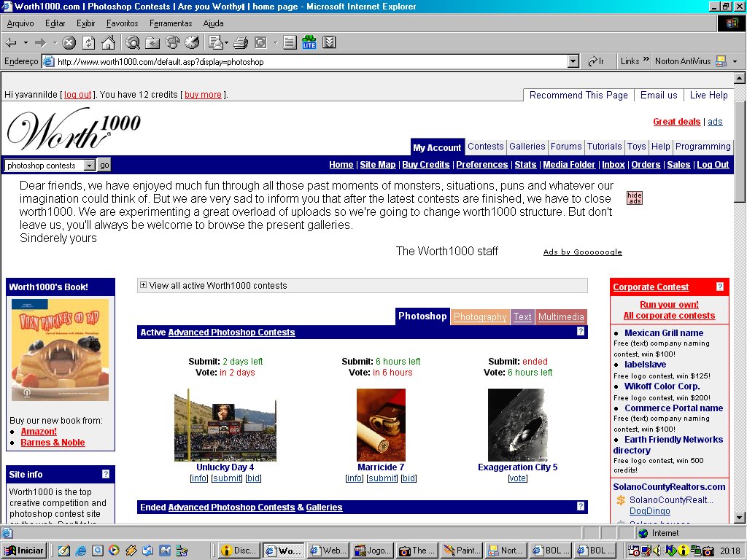This screenshot has width=747, height=560.
Task: Click help icon on Ended Advanced Photoshop Contests
Action: pyautogui.click(x=580, y=506)
